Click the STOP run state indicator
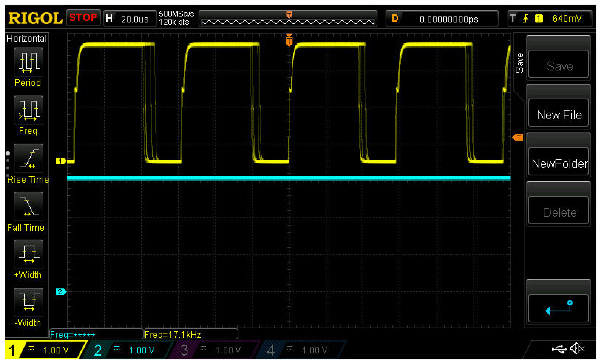This screenshot has height=364, width=601. (83, 18)
